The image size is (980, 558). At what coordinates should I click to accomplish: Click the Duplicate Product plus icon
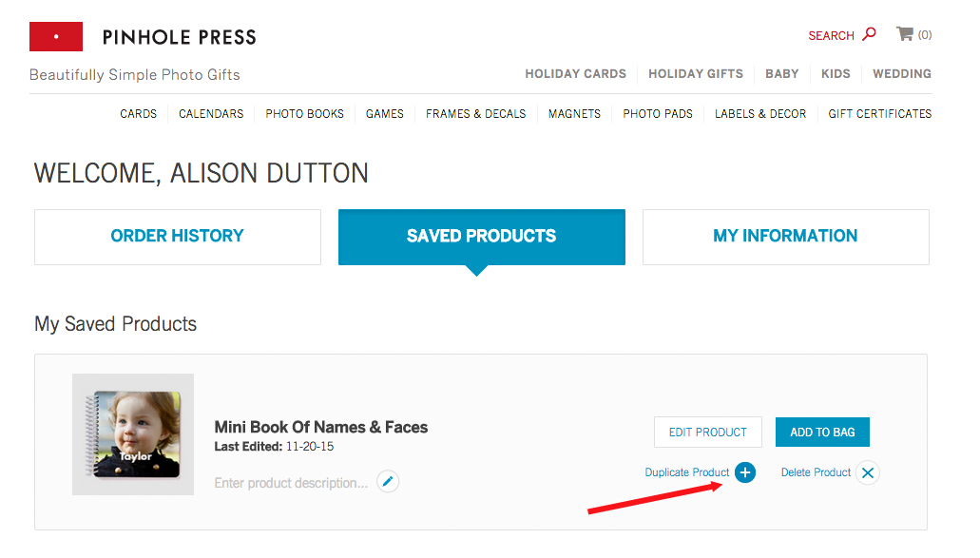tap(745, 472)
